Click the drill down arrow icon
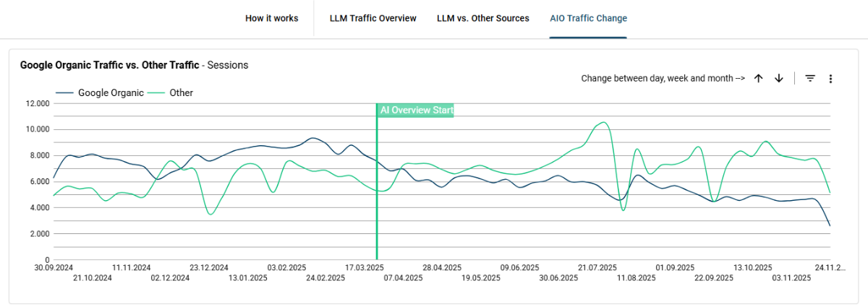Screen dimensions: 868x307 click(x=779, y=78)
